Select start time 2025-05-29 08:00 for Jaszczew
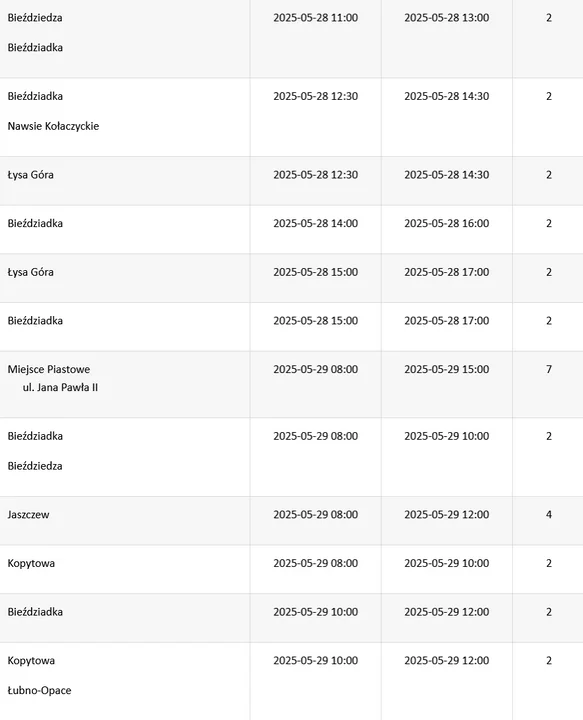The width and height of the screenshot is (583, 720). click(x=315, y=515)
